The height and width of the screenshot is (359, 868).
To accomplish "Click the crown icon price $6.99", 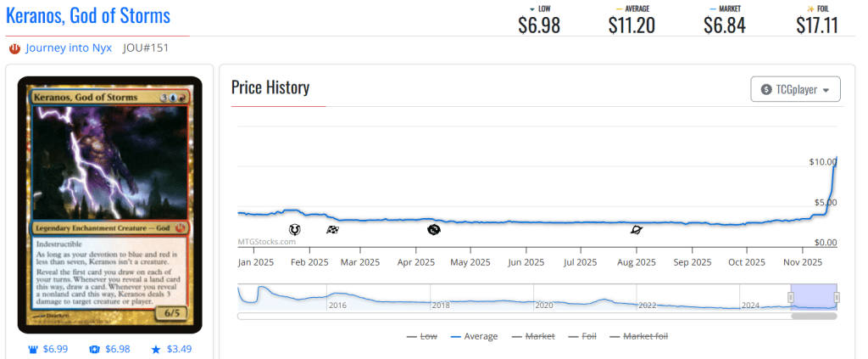I will tap(48, 350).
